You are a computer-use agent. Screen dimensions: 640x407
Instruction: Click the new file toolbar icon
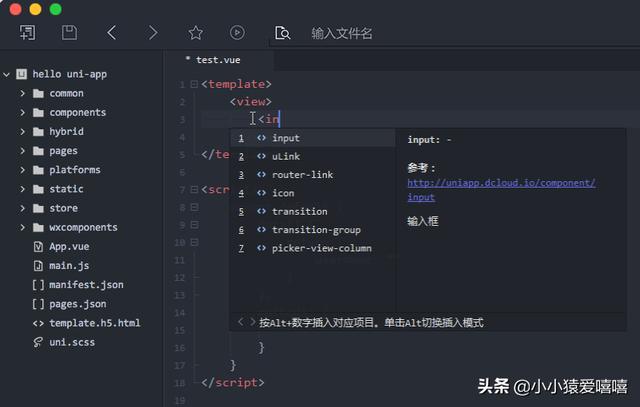(28, 33)
